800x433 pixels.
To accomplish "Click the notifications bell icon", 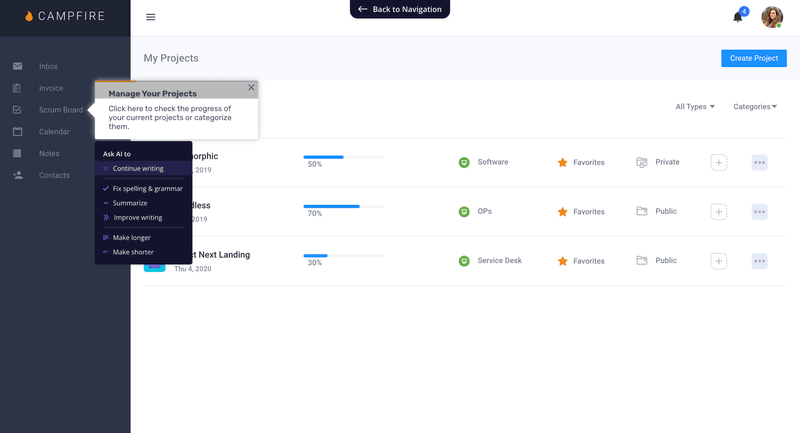I will (738, 17).
